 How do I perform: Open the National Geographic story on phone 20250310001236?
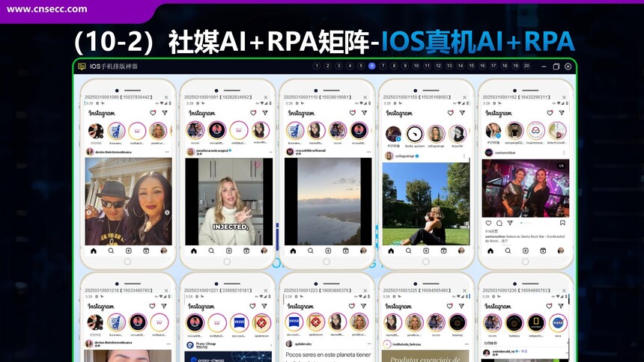pyautogui.click(x=536, y=323)
